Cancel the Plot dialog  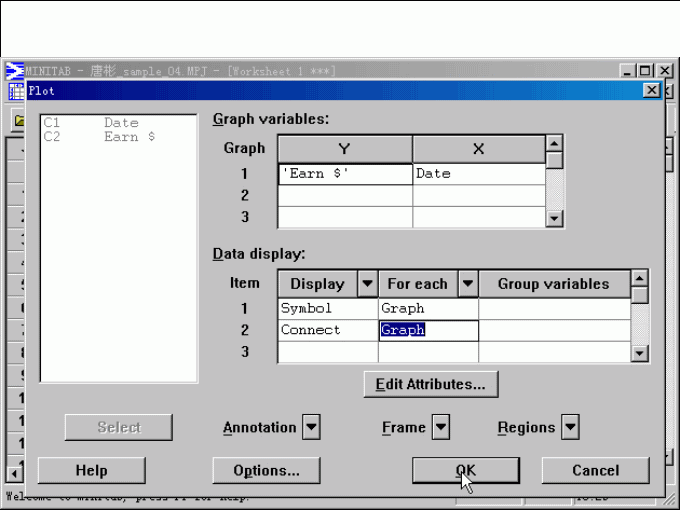point(595,471)
